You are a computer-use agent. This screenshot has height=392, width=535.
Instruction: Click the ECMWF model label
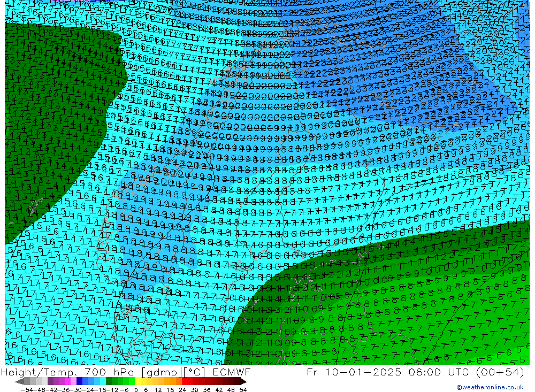point(232,372)
